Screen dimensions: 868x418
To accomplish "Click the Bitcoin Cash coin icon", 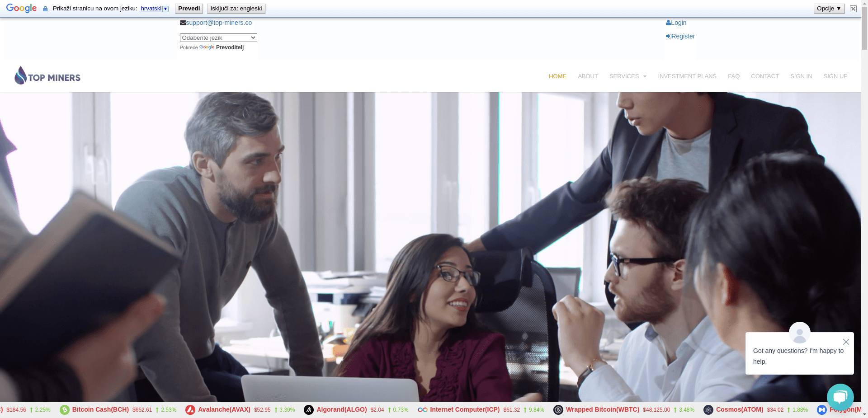I will tap(65, 410).
